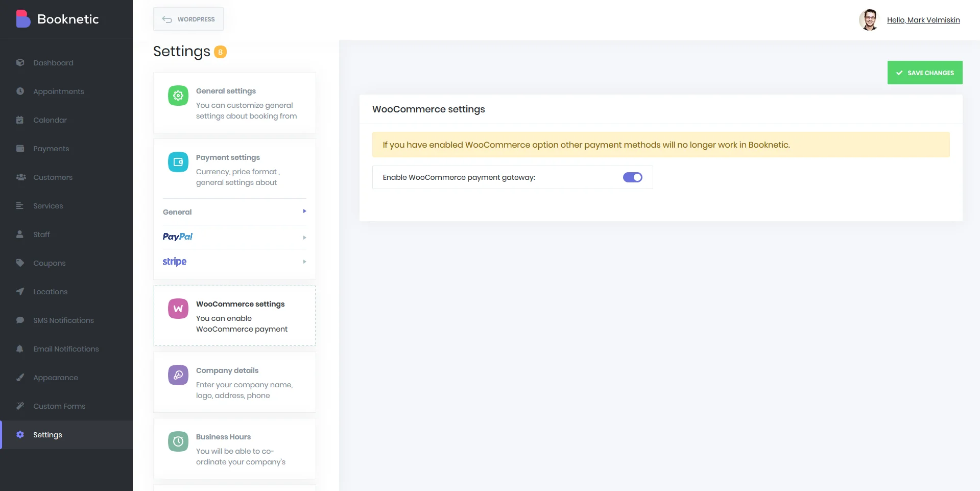Select the Dashboard icon in sidebar
The height and width of the screenshot is (491, 980).
[x=20, y=62]
